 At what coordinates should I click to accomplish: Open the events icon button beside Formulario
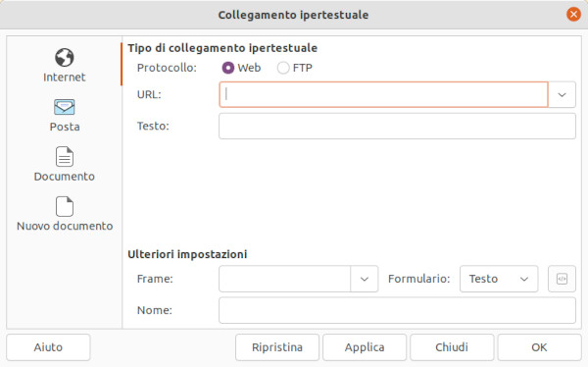point(562,279)
